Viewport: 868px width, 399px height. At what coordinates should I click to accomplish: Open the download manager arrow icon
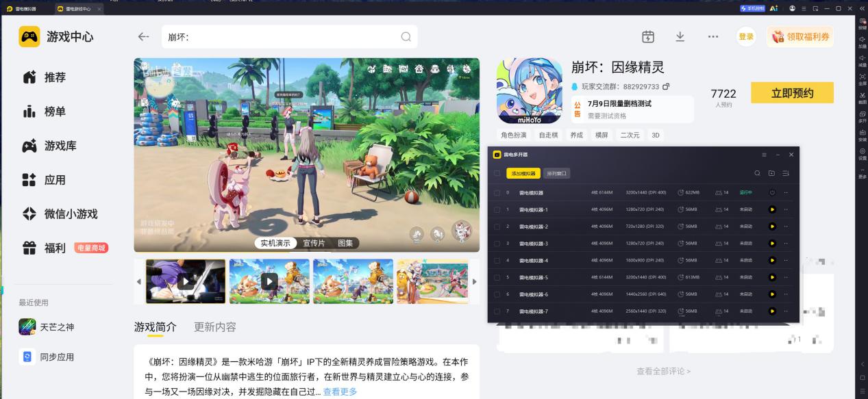coord(680,36)
